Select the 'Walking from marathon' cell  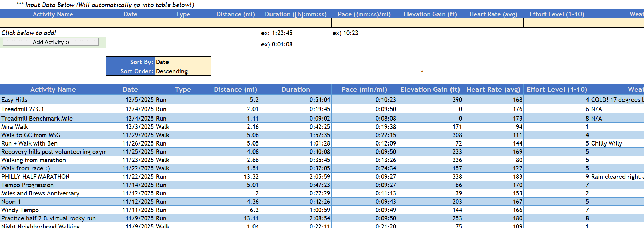click(x=53, y=160)
